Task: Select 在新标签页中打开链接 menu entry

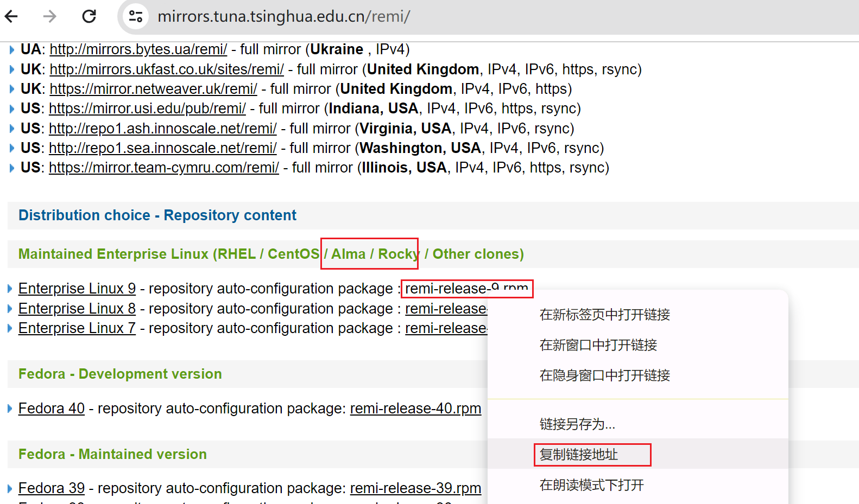Action: (604, 315)
